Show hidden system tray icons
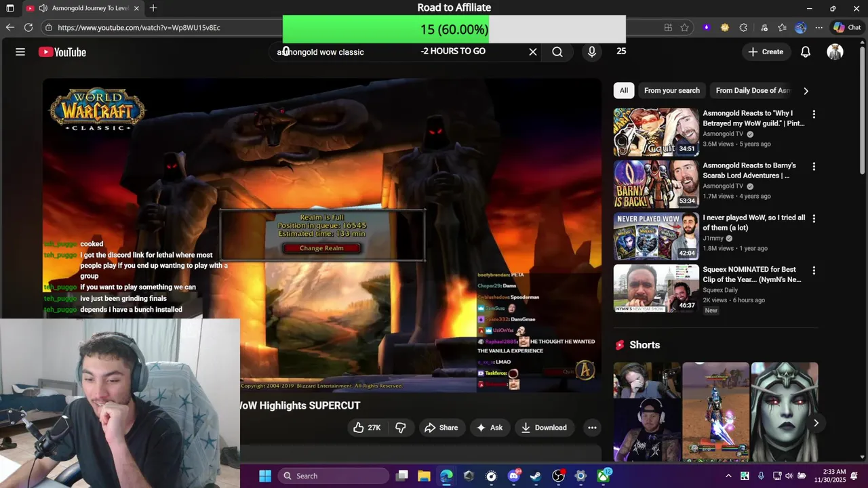Screen dimensions: 868x488 tap(728, 476)
